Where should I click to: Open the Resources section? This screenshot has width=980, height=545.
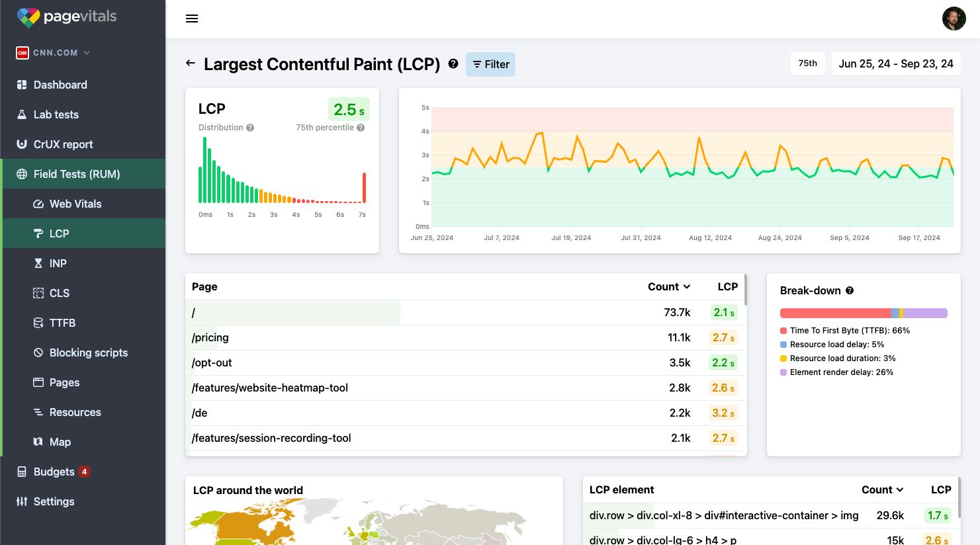click(x=75, y=412)
